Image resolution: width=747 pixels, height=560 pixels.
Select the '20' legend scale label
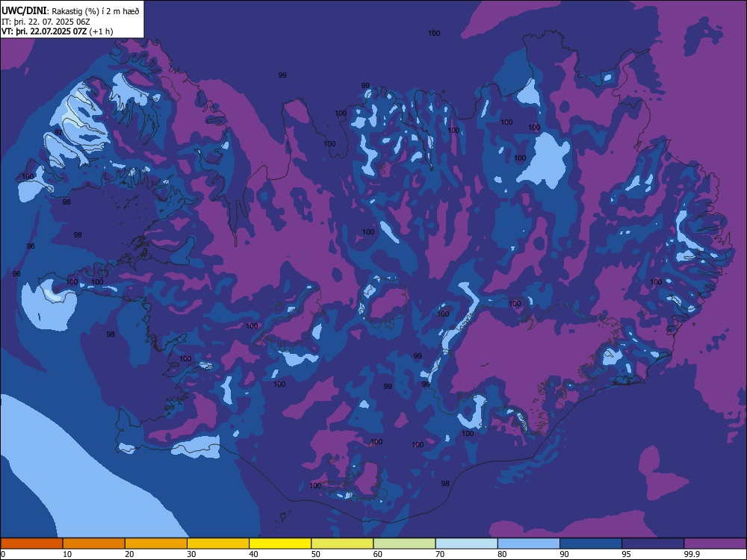[x=129, y=554]
